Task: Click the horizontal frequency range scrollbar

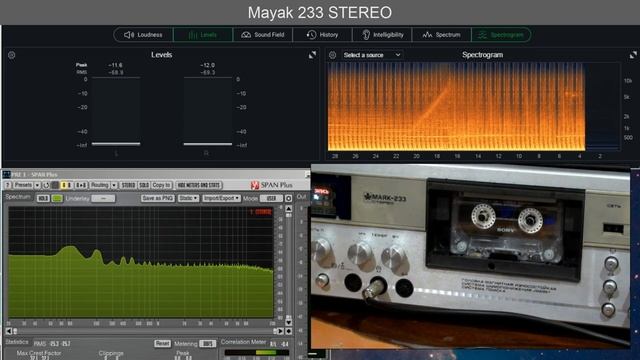Action: pos(144,331)
